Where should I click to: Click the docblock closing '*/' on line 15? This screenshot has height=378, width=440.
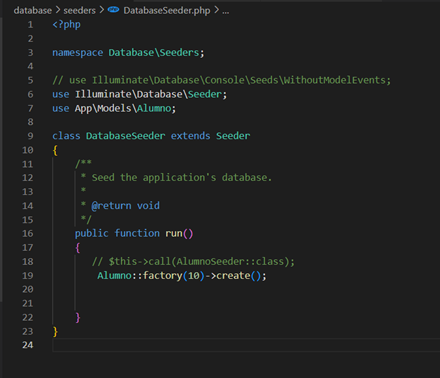pos(86,219)
